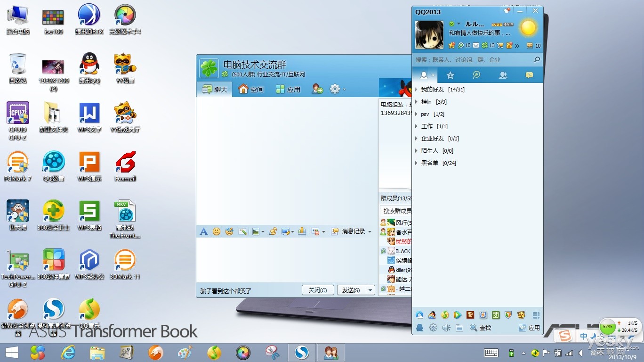Open QQ mailbox envelope icon
The image size is (644, 362).
476,45
